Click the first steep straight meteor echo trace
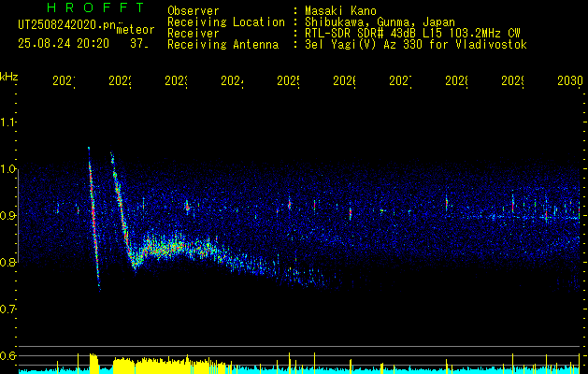 pos(93,219)
